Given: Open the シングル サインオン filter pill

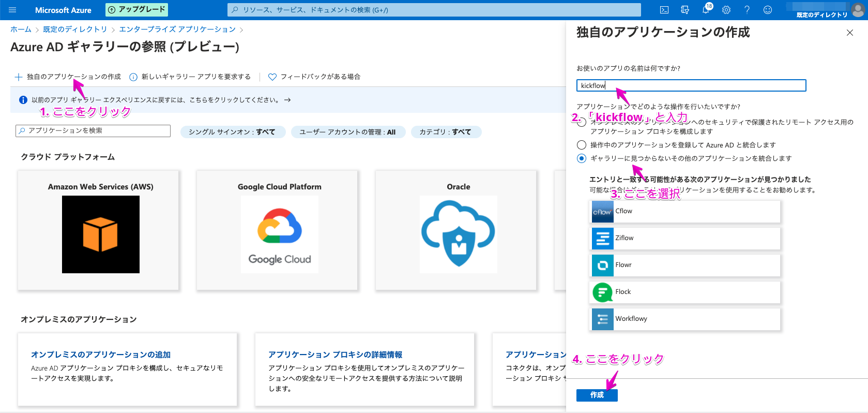Looking at the screenshot, I should click(233, 132).
